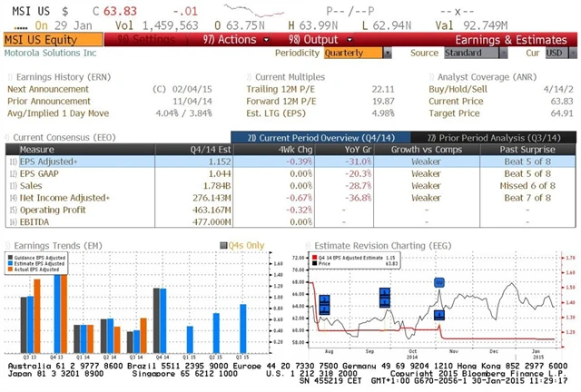Viewport: 581px width, 392px height.
Task: Click the red Q4 14 EPS estimate legend swatch
Action: 312,257
